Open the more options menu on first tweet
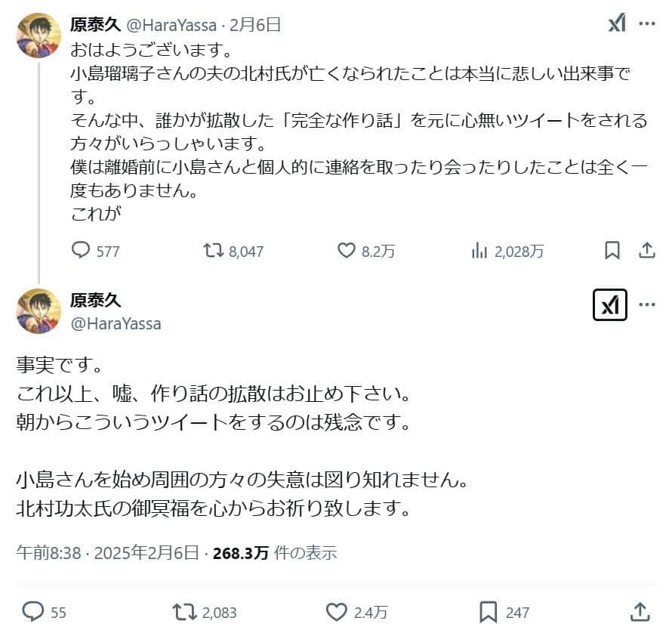Screen dimensions: 672x624 coord(646,23)
